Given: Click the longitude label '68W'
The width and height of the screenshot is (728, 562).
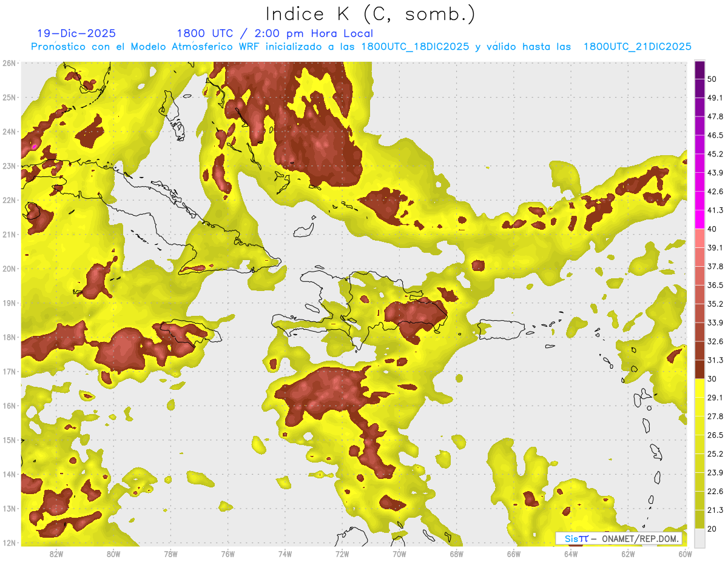Looking at the screenshot, I should click(456, 554).
